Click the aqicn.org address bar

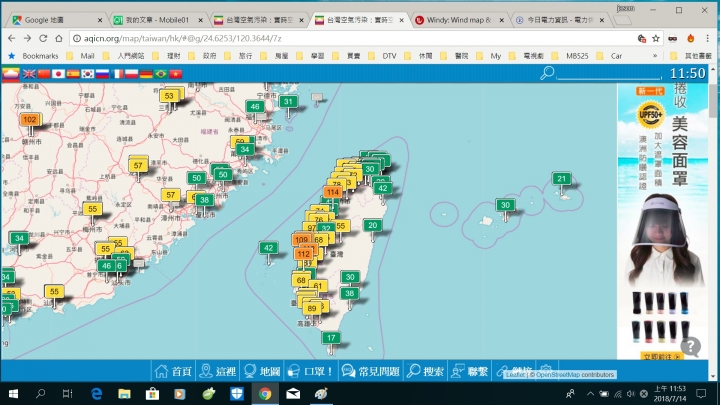pos(354,39)
